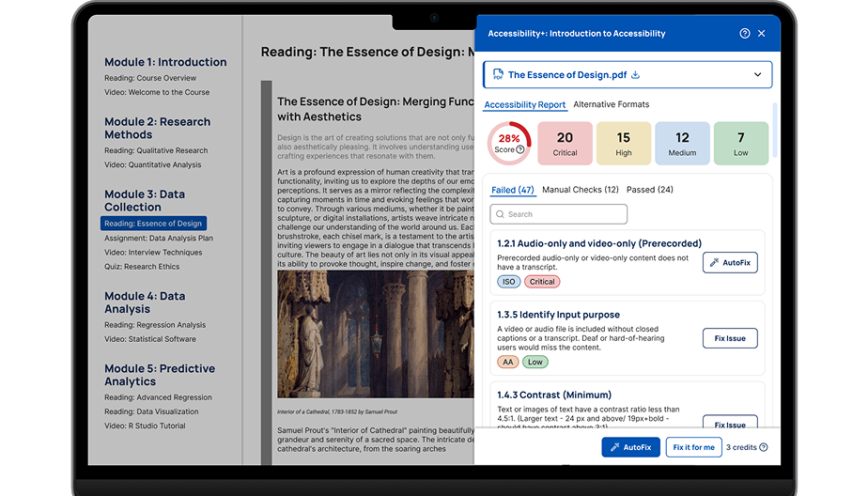Click the cathedral painting image
868x496 pixels.
coord(376,334)
